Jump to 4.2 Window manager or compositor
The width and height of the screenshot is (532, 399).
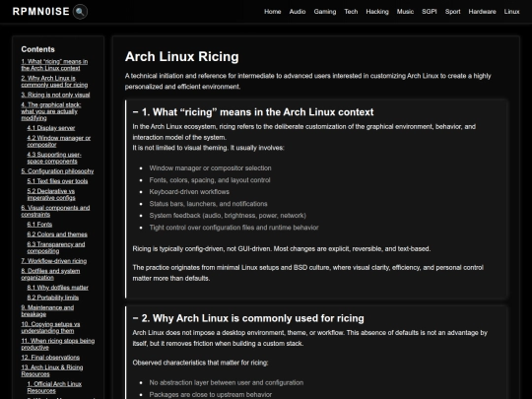tap(59, 141)
